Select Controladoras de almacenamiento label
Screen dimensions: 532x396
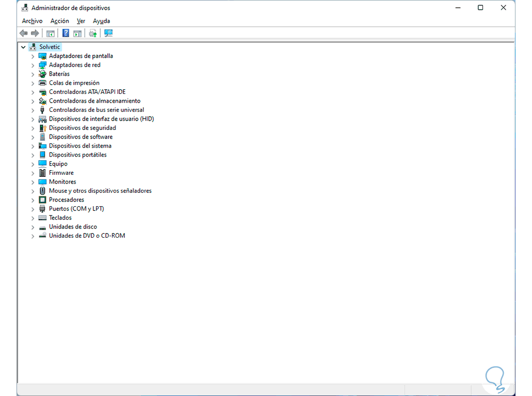pyautogui.click(x=94, y=101)
